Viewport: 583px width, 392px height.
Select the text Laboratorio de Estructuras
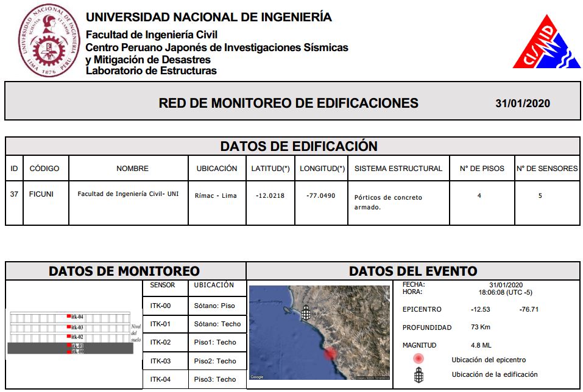[151, 71]
